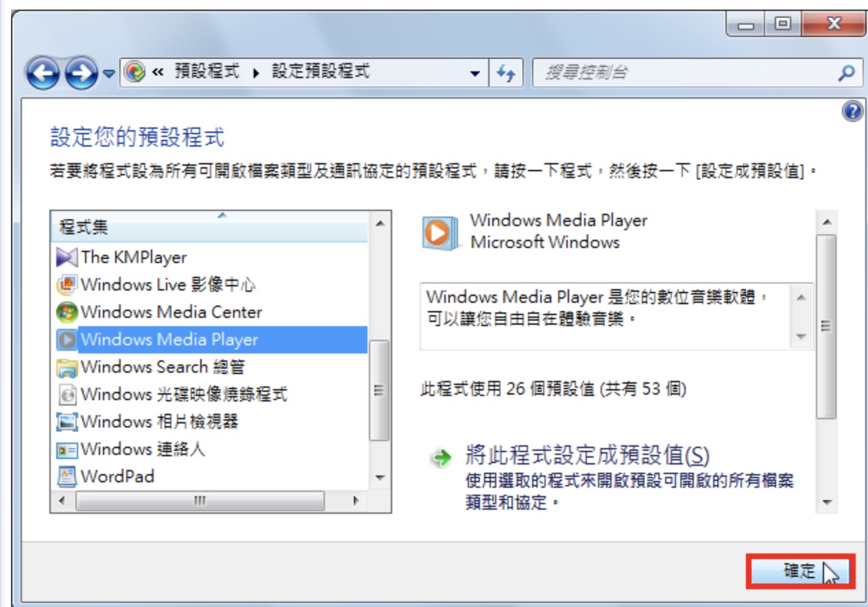
Task: Click right details pane scroll down arrow
Action: (826, 502)
